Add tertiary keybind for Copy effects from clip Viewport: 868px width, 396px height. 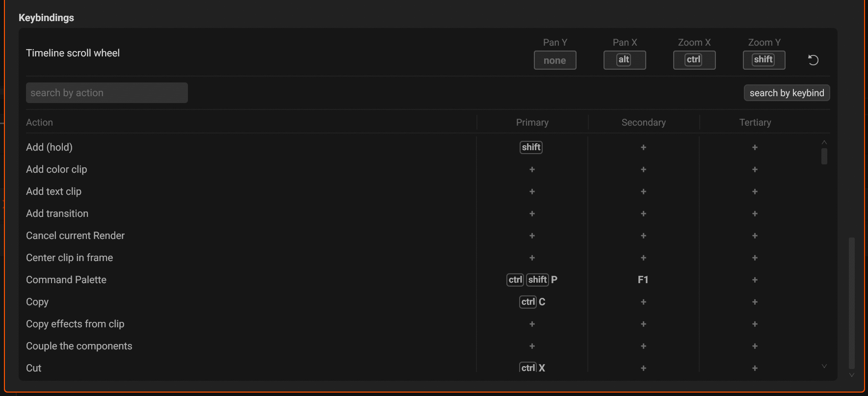point(755,324)
